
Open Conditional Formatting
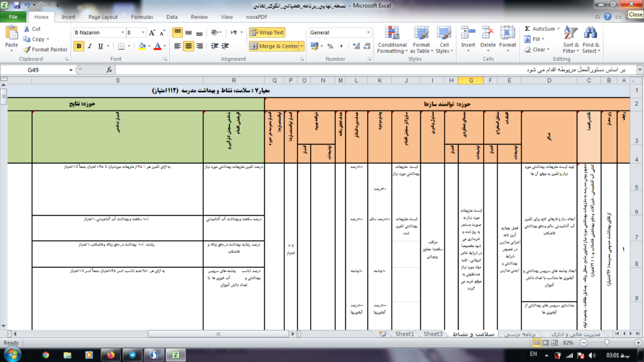(392, 40)
